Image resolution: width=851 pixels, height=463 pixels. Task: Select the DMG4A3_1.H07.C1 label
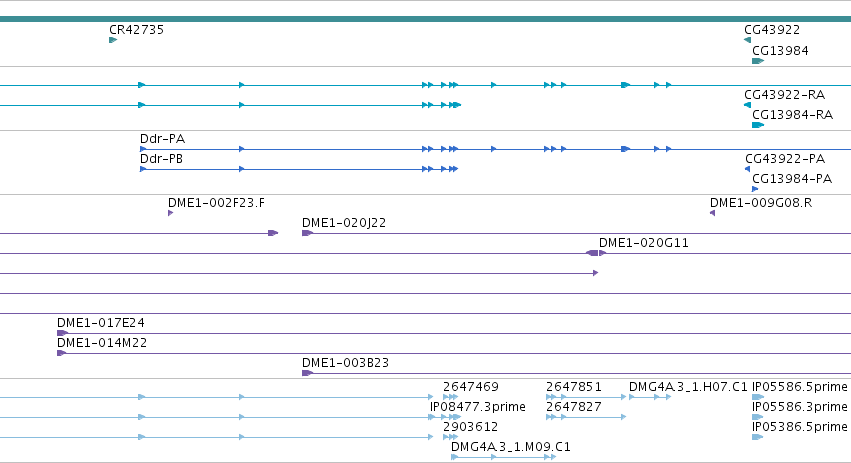click(x=688, y=387)
